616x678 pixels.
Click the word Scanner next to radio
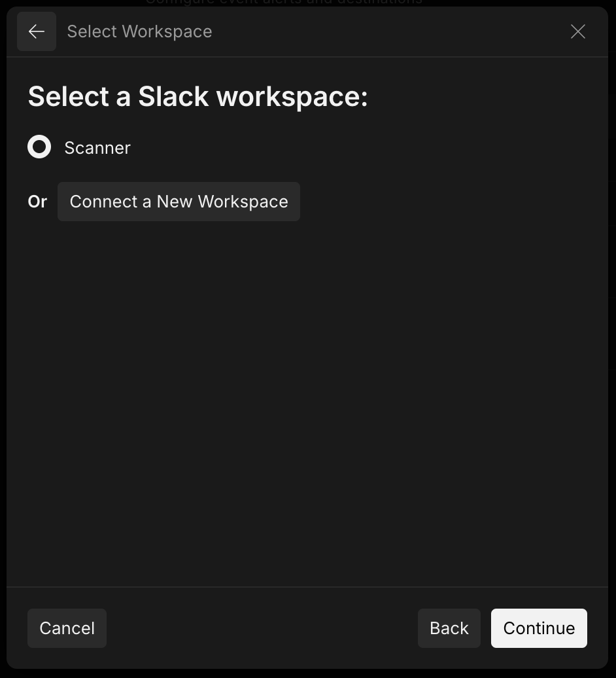pyautogui.click(x=97, y=148)
